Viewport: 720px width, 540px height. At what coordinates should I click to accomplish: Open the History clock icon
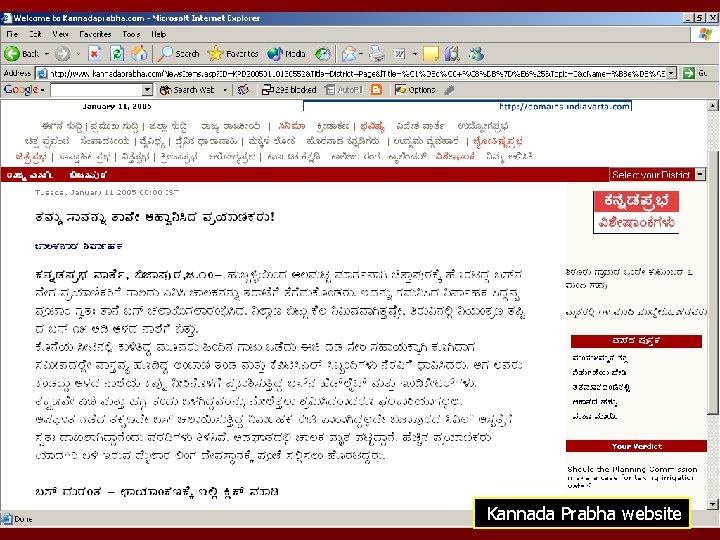[x=323, y=54]
